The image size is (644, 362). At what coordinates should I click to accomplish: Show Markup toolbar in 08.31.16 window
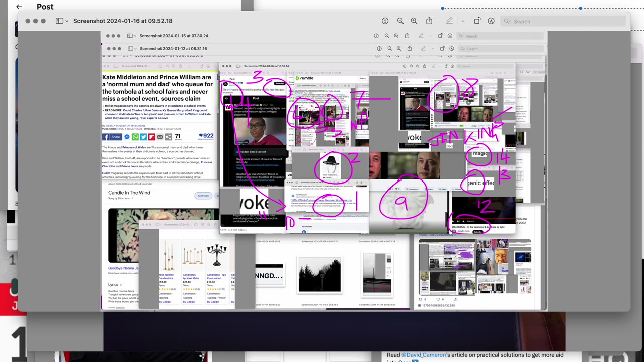point(452,49)
